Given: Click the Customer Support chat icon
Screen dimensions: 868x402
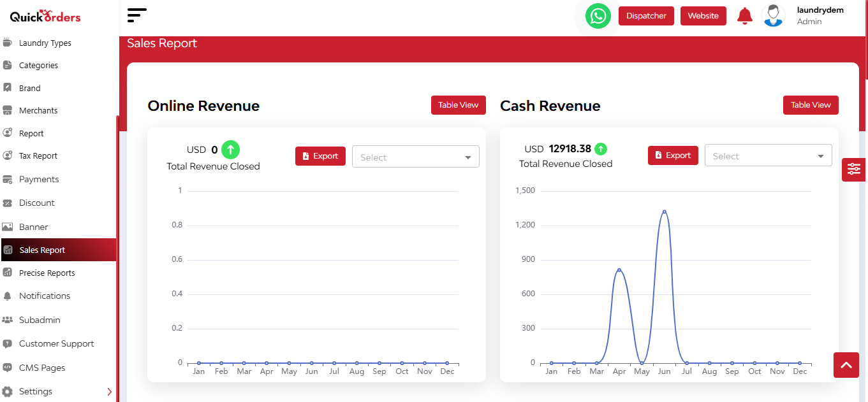Looking at the screenshot, I should click(x=8, y=344).
